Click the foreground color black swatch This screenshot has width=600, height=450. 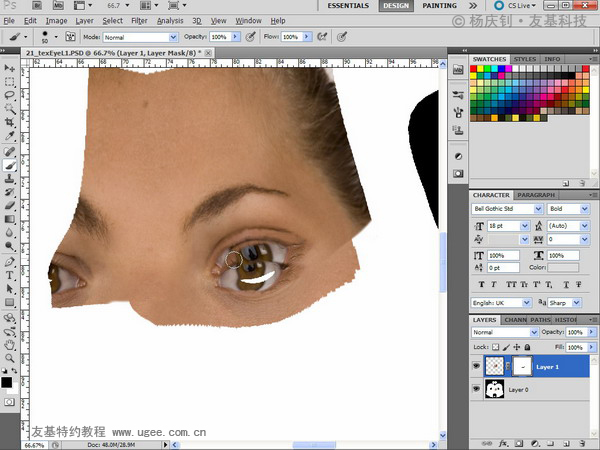tap(7, 382)
